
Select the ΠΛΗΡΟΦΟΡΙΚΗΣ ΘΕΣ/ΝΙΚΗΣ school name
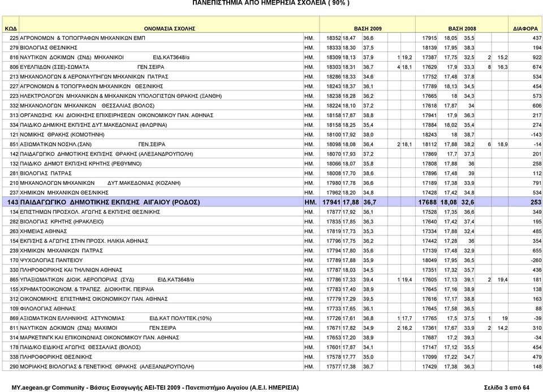(x=56, y=357)
